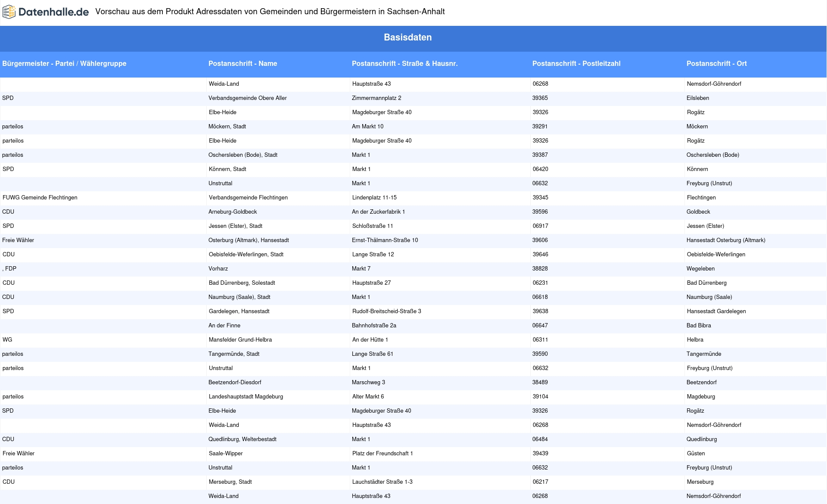This screenshot has width=827, height=504.
Task: Click the An der Finne name cell
Action: tap(224, 326)
